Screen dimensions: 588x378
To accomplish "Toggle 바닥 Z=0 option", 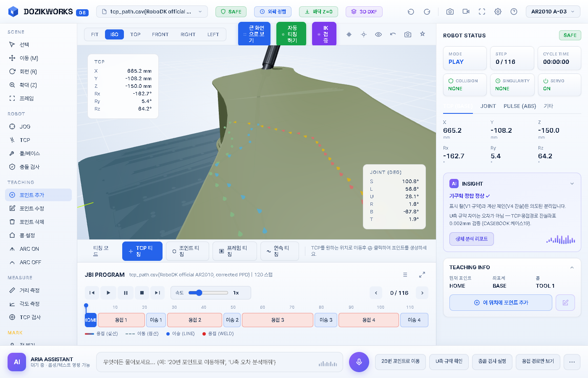I will pyautogui.click(x=318, y=12).
